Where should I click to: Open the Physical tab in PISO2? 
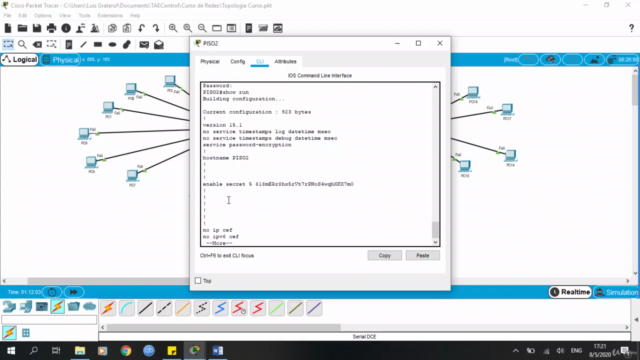[x=210, y=62]
